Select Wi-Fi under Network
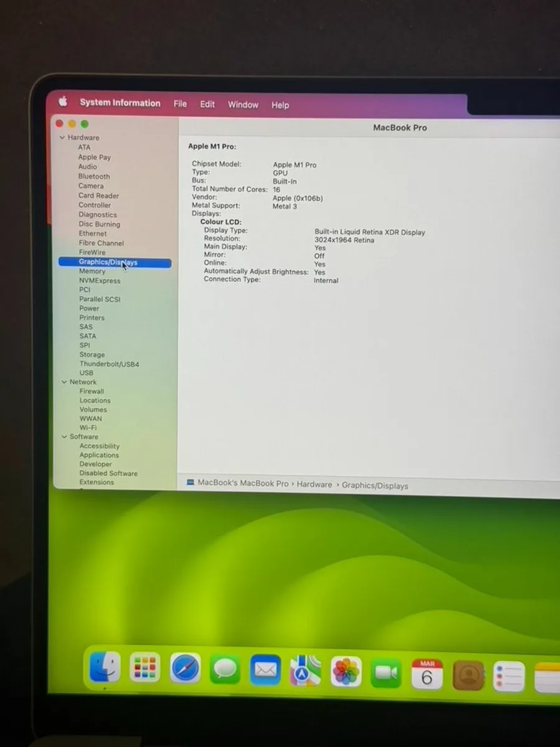This screenshot has width=560, height=747. (x=88, y=428)
